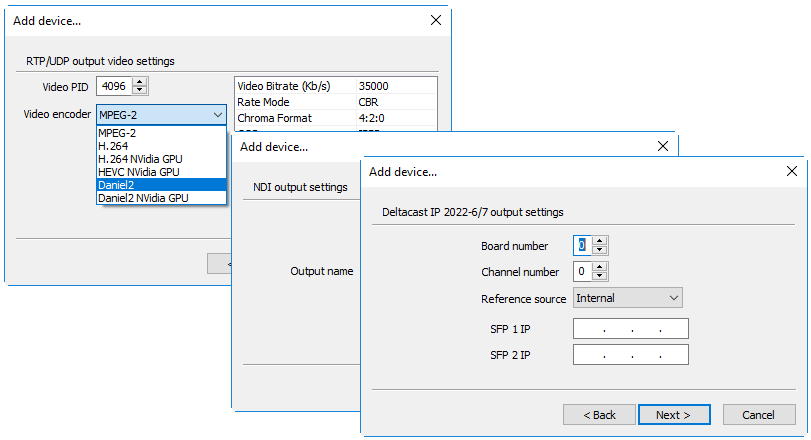Choose H.264 in the encoder list
Image resolution: width=811 pixels, height=440 pixels.
coord(161,146)
